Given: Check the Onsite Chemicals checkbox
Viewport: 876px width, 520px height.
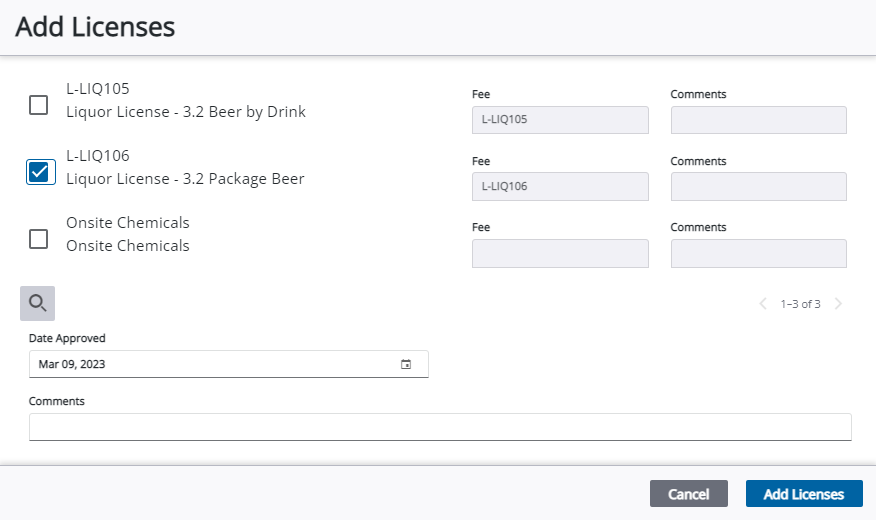Looking at the screenshot, I should [39, 239].
